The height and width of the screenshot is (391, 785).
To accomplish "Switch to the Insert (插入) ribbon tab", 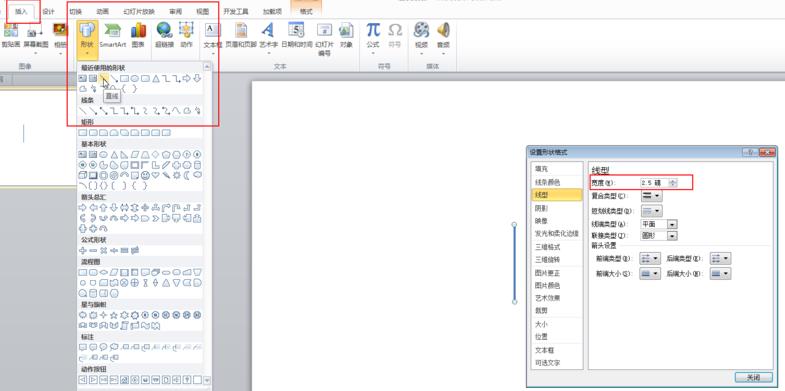I will (22, 12).
